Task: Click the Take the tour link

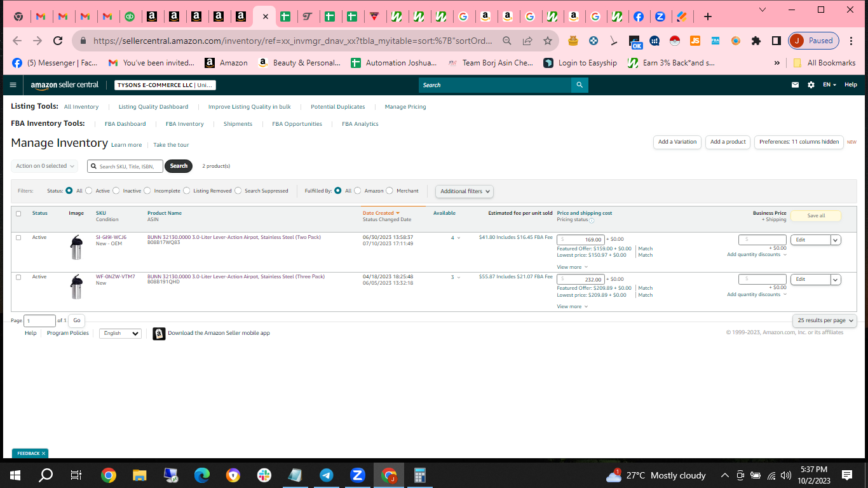Action: tap(171, 145)
